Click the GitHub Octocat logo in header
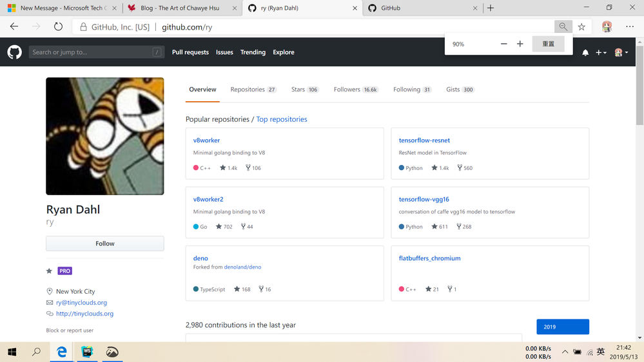The image size is (644, 362). tap(14, 52)
